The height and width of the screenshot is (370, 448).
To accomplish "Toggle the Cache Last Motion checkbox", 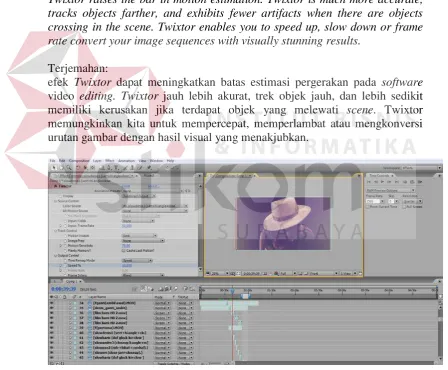I will 123,250.
